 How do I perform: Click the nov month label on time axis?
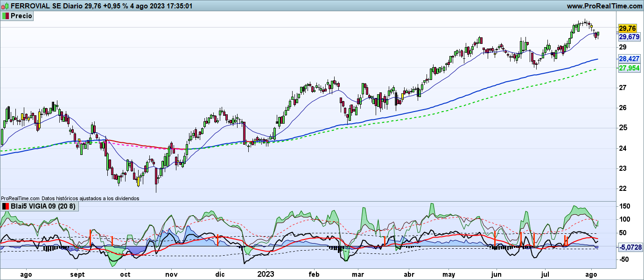(172, 274)
